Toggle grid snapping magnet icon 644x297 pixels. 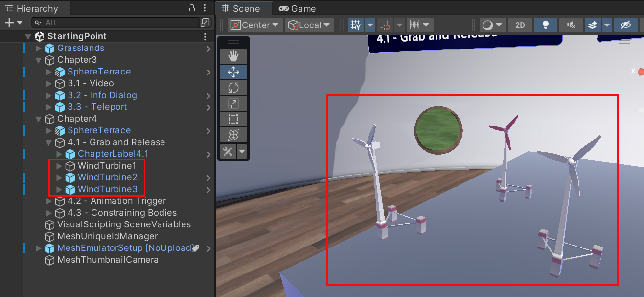coord(386,25)
